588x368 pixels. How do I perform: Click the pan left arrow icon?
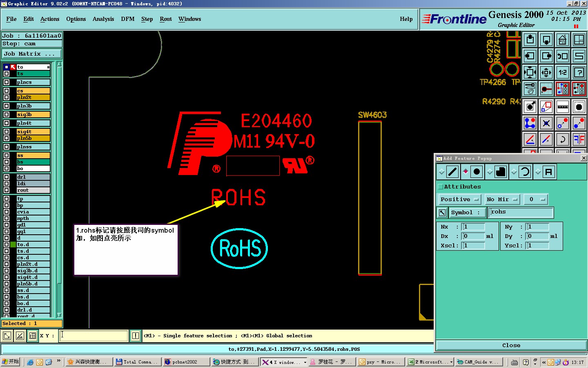click(x=530, y=56)
